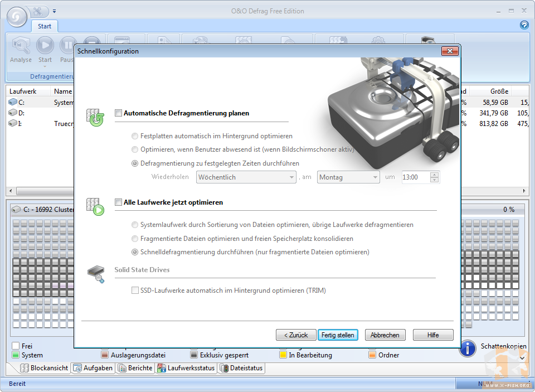Screen dimensions: 535x392
Task: Click the drive icon in cluster view header
Action: pyautogui.click(x=16, y=209)
